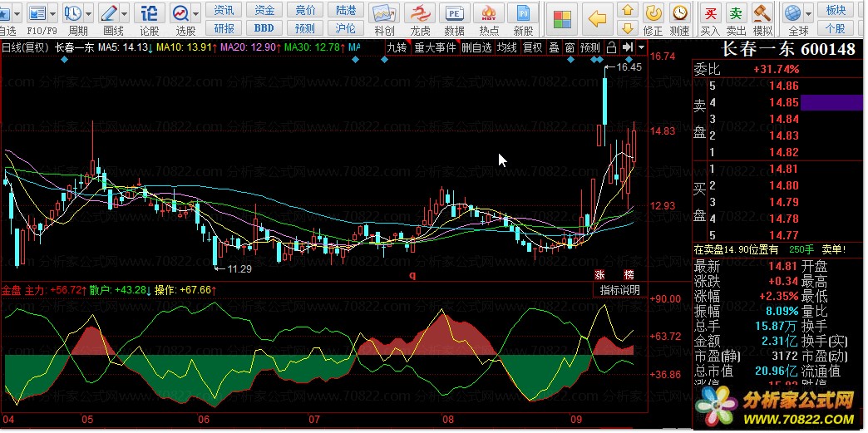Click the 日线(复权) period label

25,47
